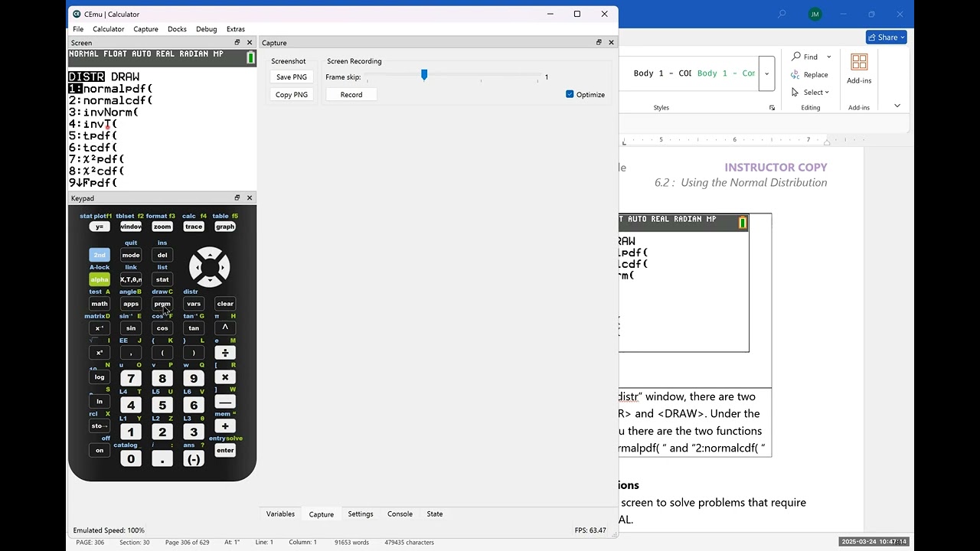
Task: Click the Word search magnifier icon
Action: click(x=782, y=15)
